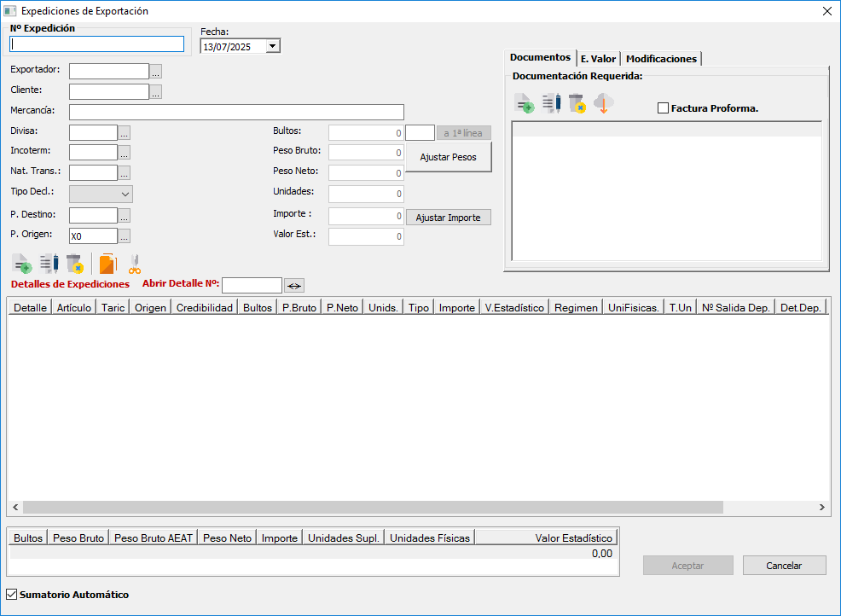Open the Exportador lookup ellipsis button

point(155,72)
